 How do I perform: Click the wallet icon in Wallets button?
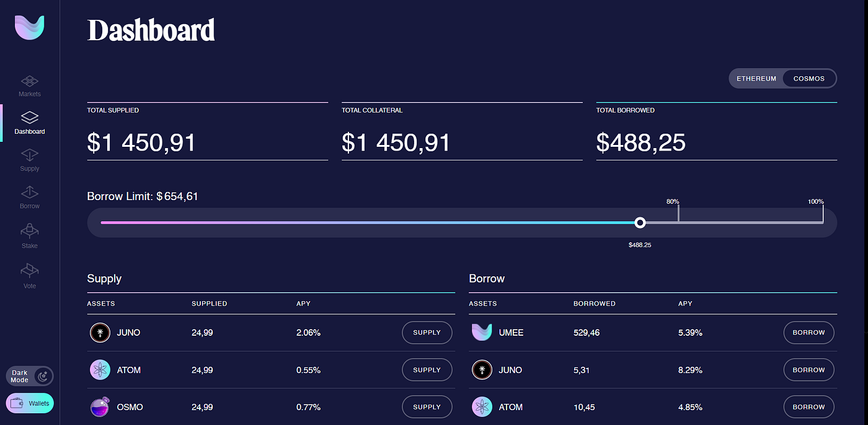(x=17, y=403)
